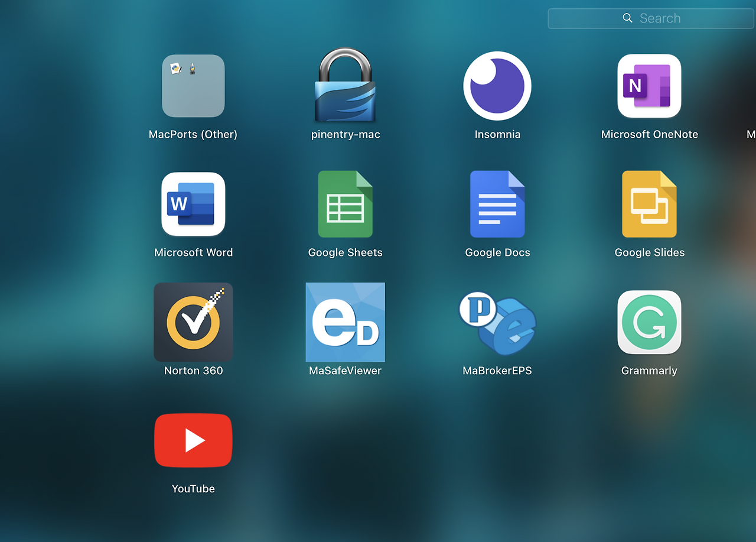Launch Grammarly
The image size is (756, 542).
click(649, 322)
